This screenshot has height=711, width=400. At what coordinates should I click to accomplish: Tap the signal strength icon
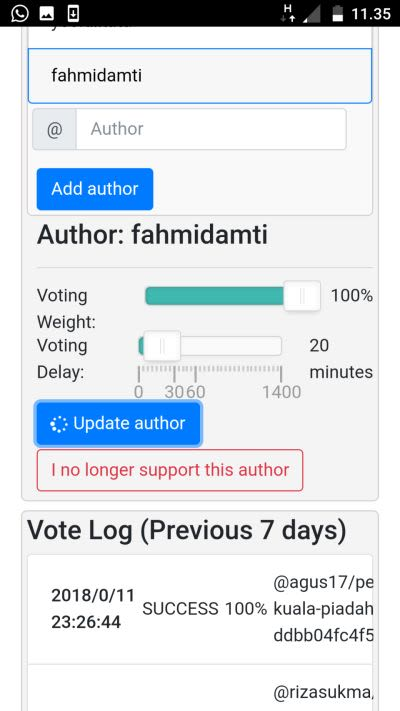311,14
